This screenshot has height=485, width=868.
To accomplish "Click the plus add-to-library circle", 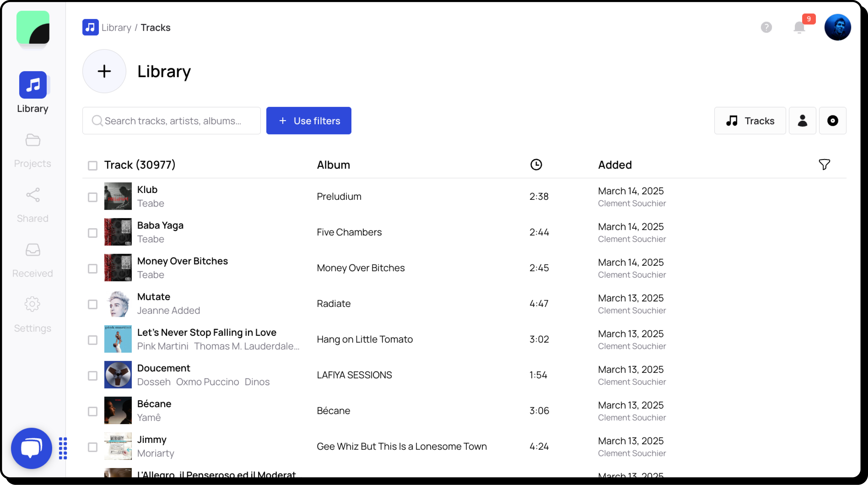I will click(x=104, y=71).
